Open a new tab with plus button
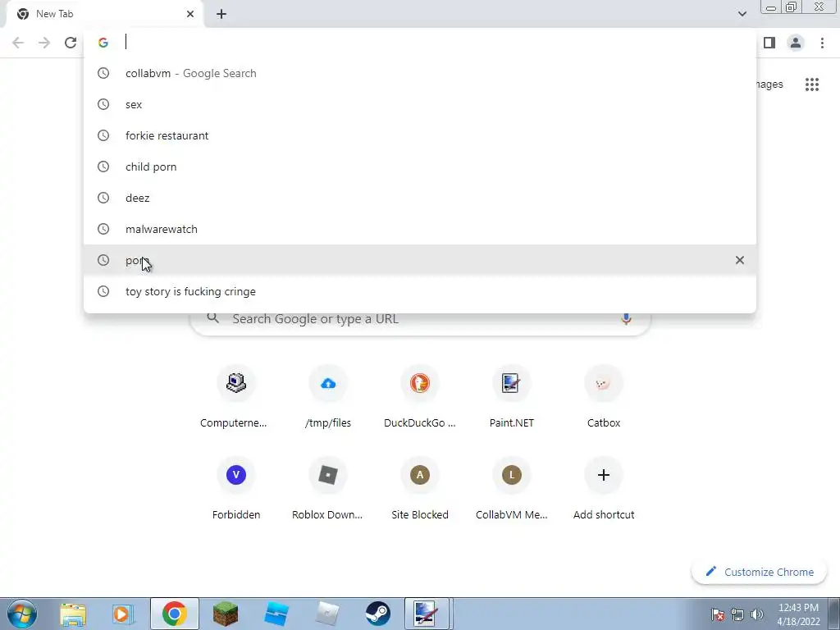840x630 pixels. [x=221, y=14]
